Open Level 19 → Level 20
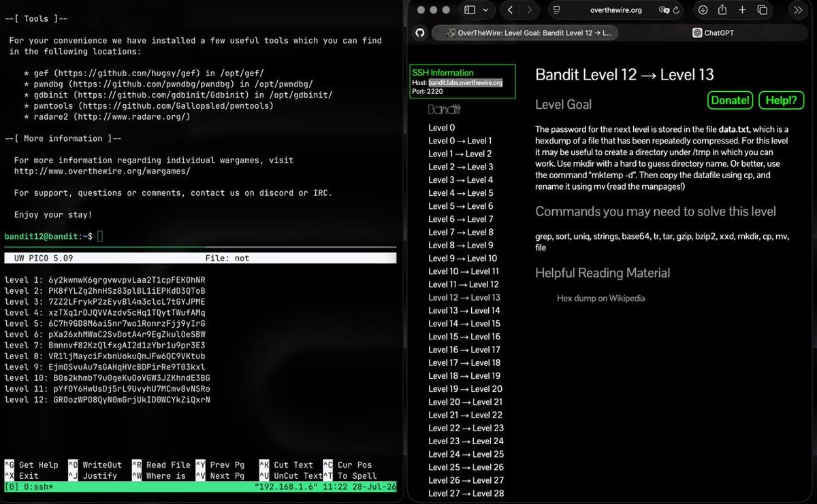This screenshot has height=504, width=817. tap(465, 388)
